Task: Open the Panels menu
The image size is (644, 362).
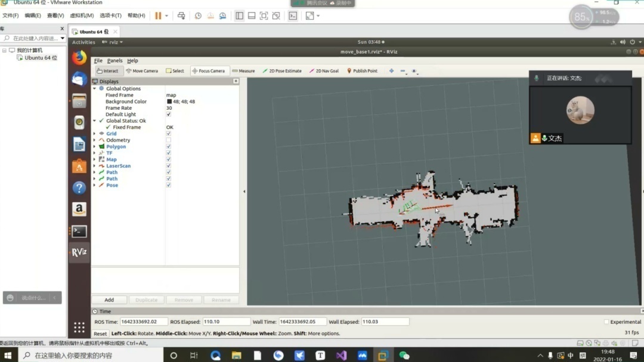Action: tap(115, 61)
